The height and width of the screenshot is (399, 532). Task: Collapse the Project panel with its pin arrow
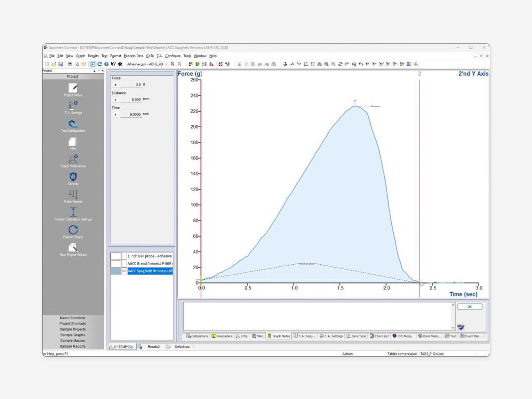[x=94, y=70]
